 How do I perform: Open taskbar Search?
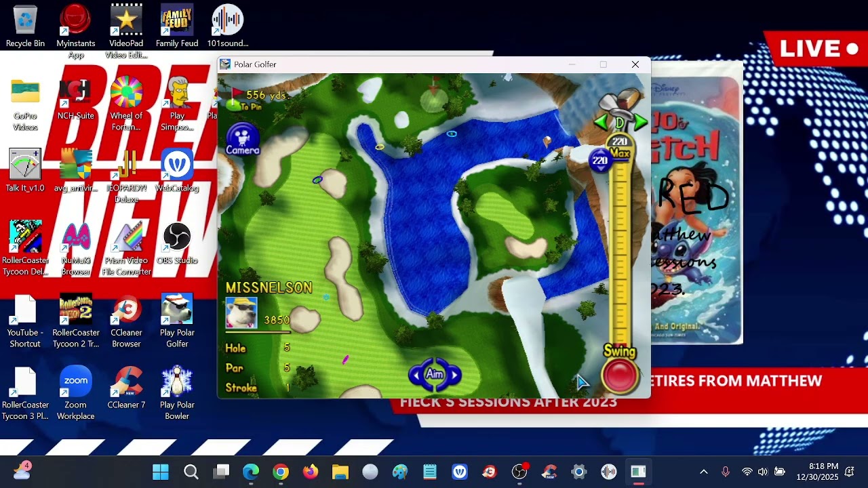191,472
